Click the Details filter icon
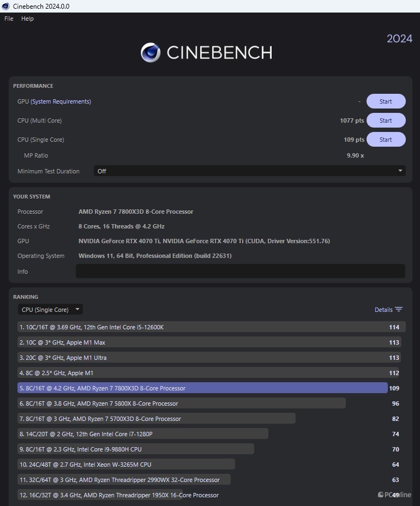The image size is (420, 506). click(x=399, y=310)
